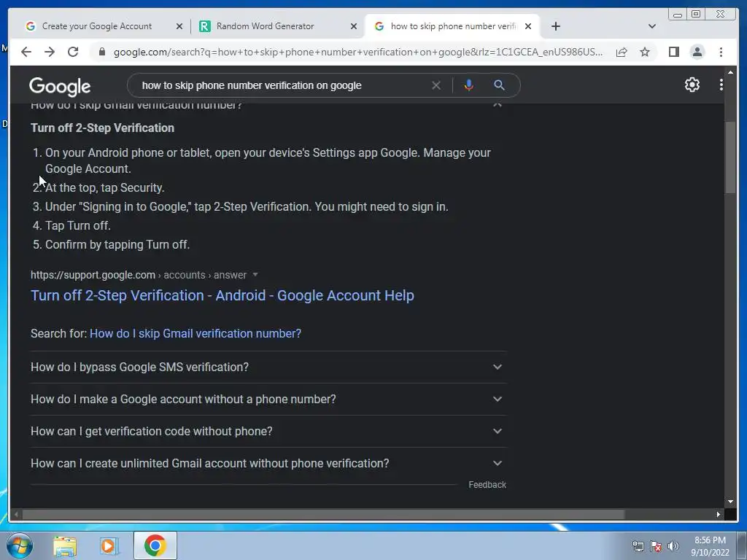Viewport: 747px width, 560px height.
Task: Select the how to skip phone number tab
Action: [452, 26]
